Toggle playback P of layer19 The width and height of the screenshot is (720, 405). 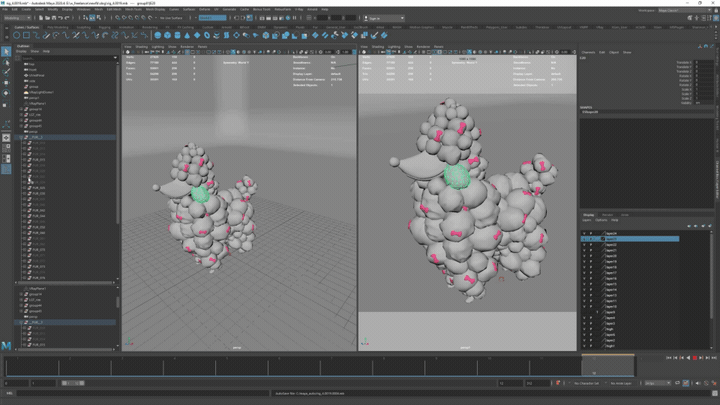coord(591,262)
